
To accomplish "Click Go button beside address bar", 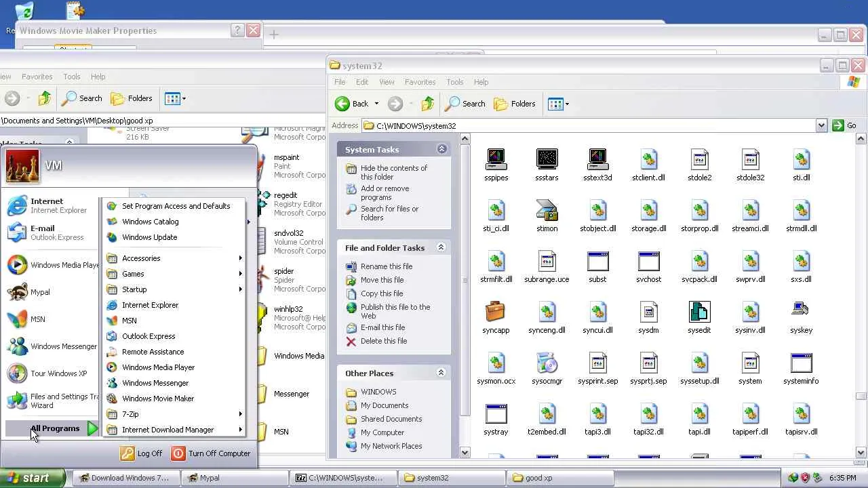I will [844, 125].
